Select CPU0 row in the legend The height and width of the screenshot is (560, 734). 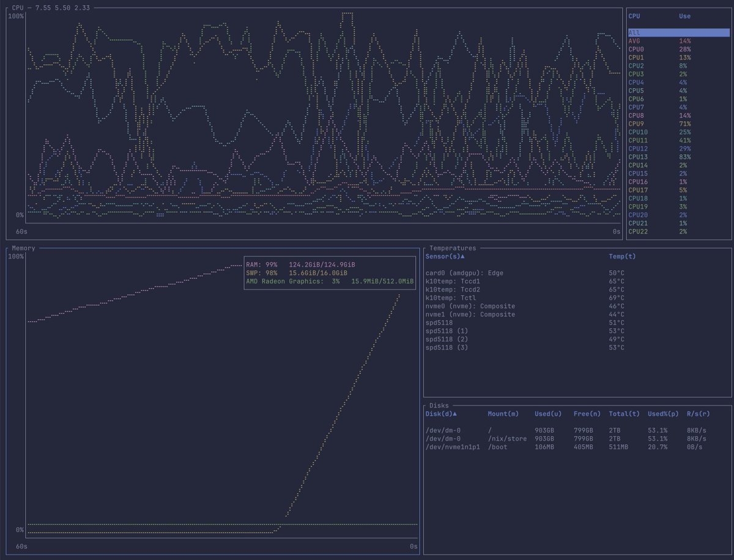(x=678, y=49)
